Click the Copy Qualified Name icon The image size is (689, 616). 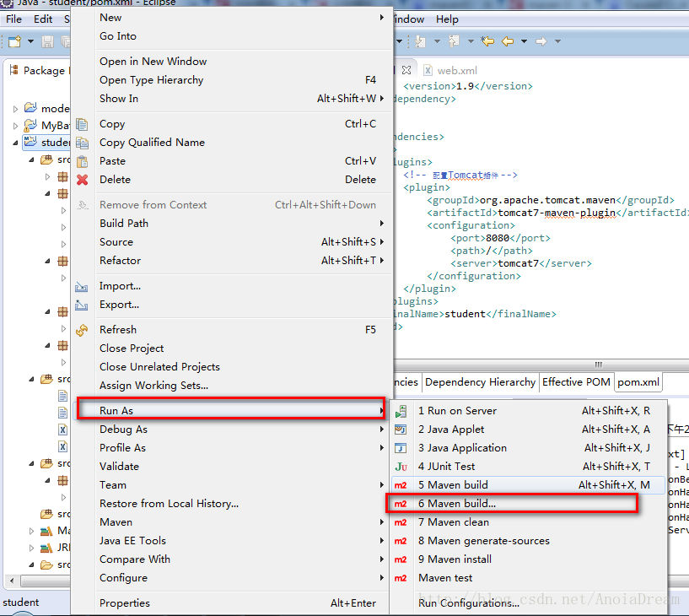[x=82, y=143]
